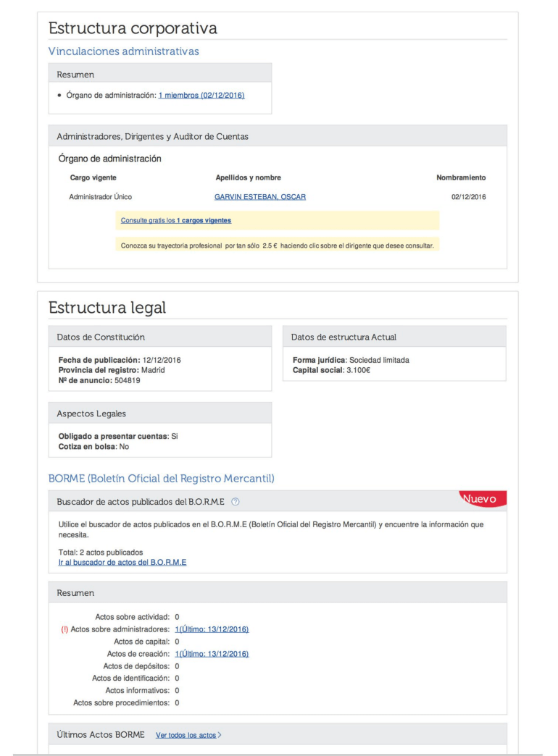Viewport: 558px width, 756px height.
Task: Select the 'Datos de estructura Actual' panel header
Action: pyautogui.click(x=343, y=337)
